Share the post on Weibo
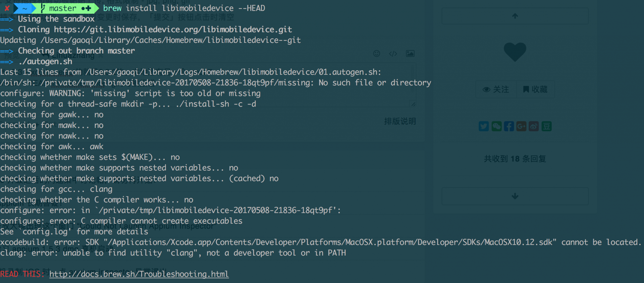 pyautogui.click(x=534, y=126)
